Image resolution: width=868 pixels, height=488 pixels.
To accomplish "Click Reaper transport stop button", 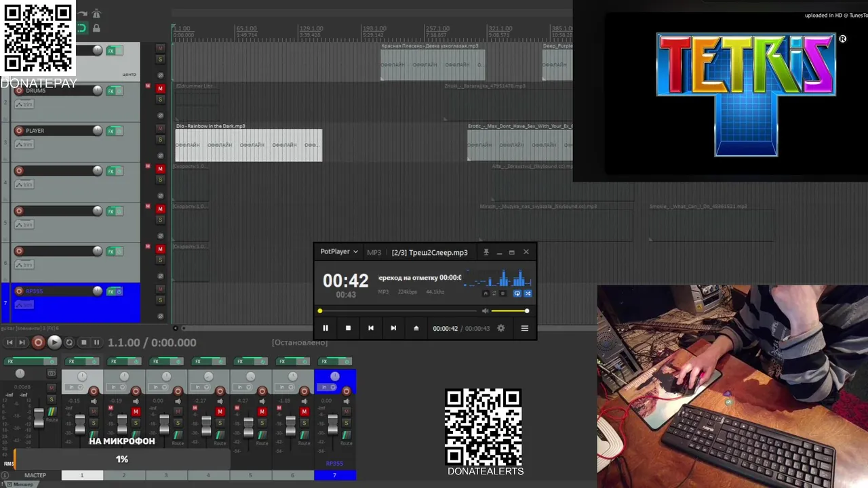I will coord(84,342).
